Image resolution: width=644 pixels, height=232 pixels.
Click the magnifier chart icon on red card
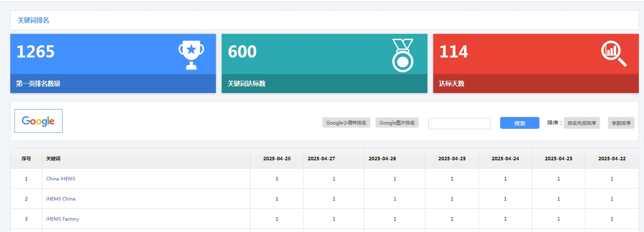click(x=614, y=54)
